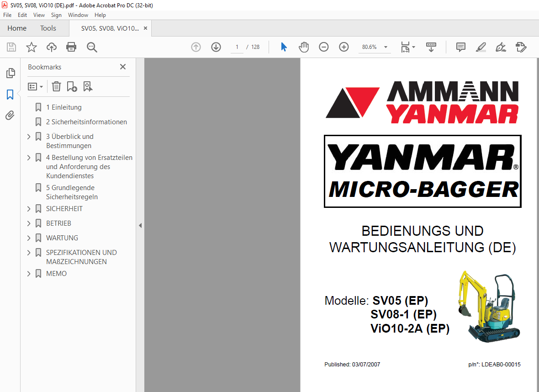This screenshot has height=392, width=539.
Task: Expand the BETRIEB bookmark
Action: click(x=29, y=223)
